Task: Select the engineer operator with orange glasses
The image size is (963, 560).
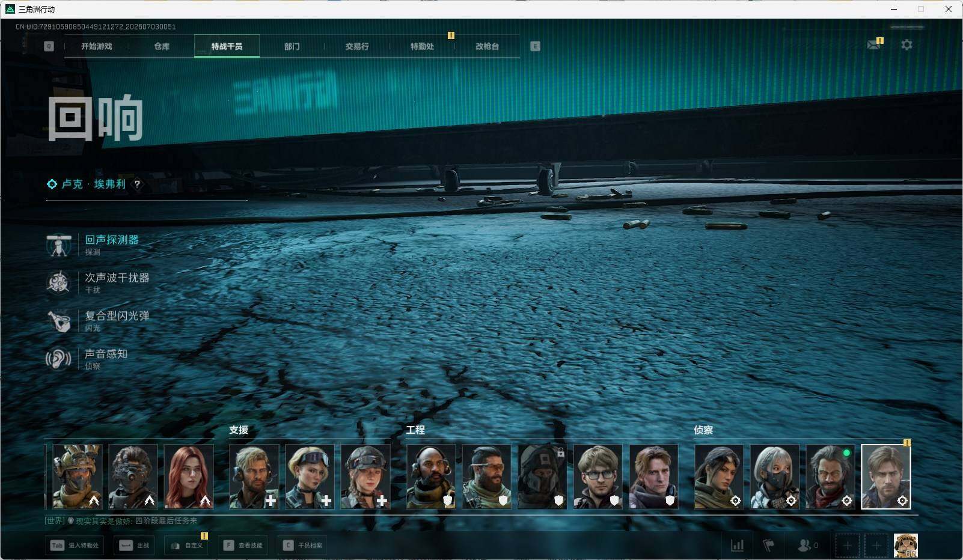Action: (x=486, y=477)
